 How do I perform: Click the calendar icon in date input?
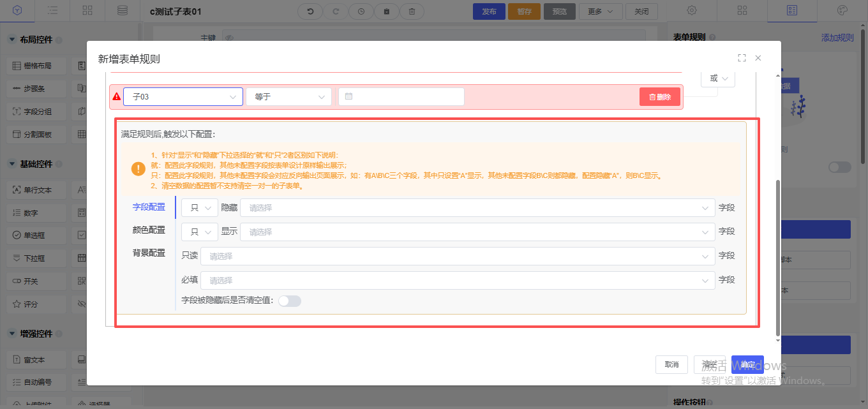(x=348, y=96)
